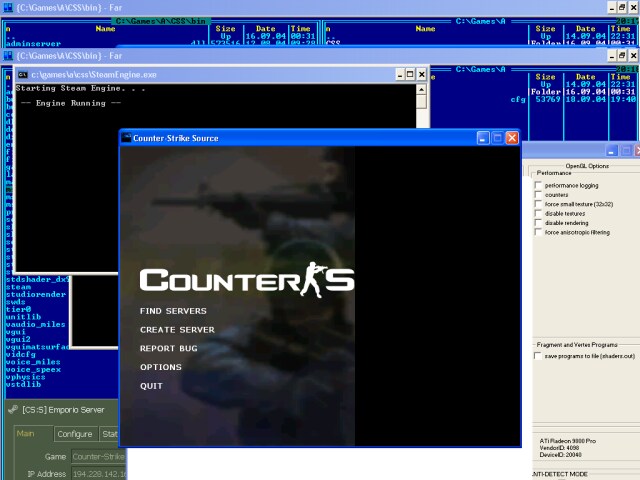Viewport: 640px width, 480px height.
Task: Click Name column header in left Far panel
Action: 105,29
